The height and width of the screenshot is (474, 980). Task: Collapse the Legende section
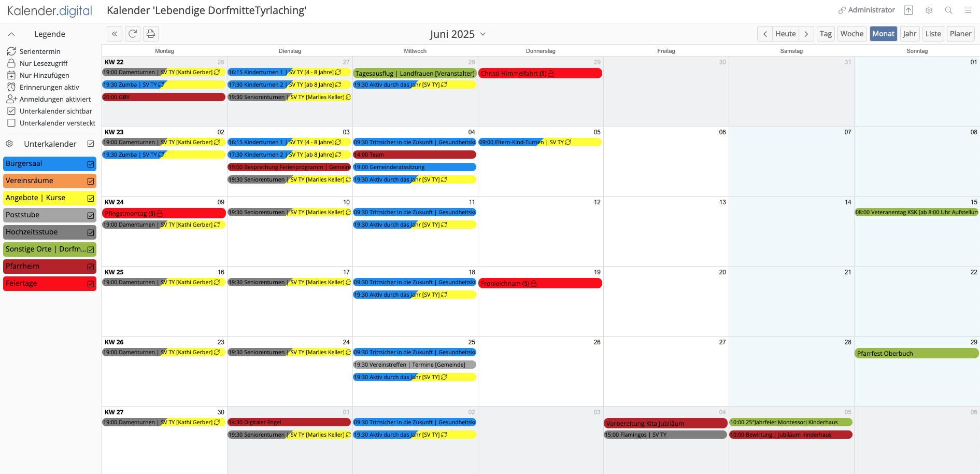[x=11, y=34]
